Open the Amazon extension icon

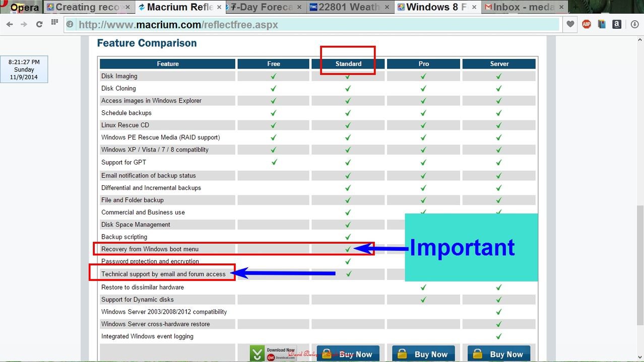point(617,24)
